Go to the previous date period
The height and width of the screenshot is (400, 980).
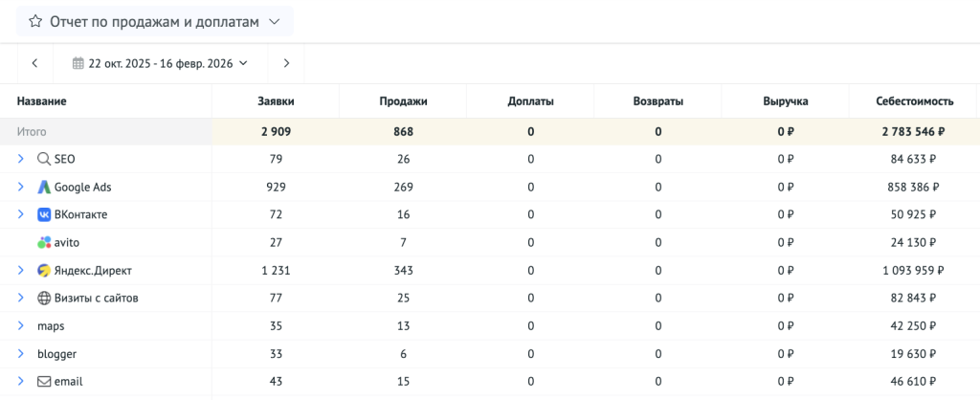click(x=34, y=63)
